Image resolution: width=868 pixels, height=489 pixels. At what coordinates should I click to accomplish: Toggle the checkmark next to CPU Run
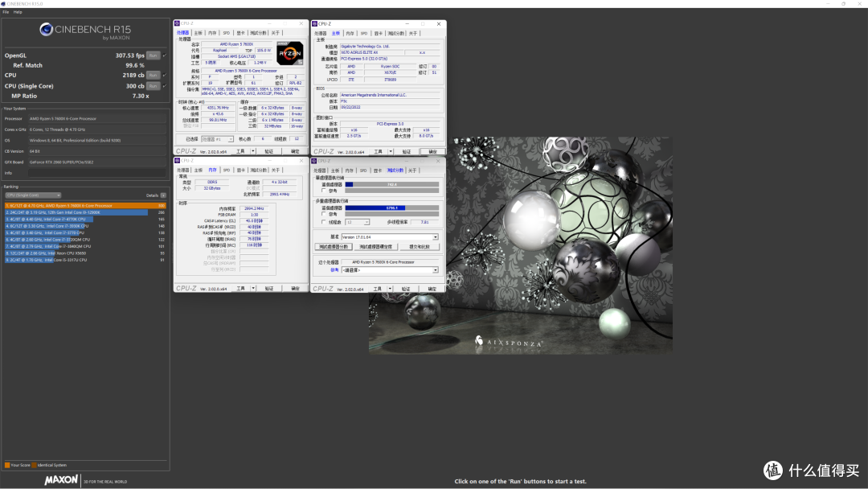coord(165,75)
